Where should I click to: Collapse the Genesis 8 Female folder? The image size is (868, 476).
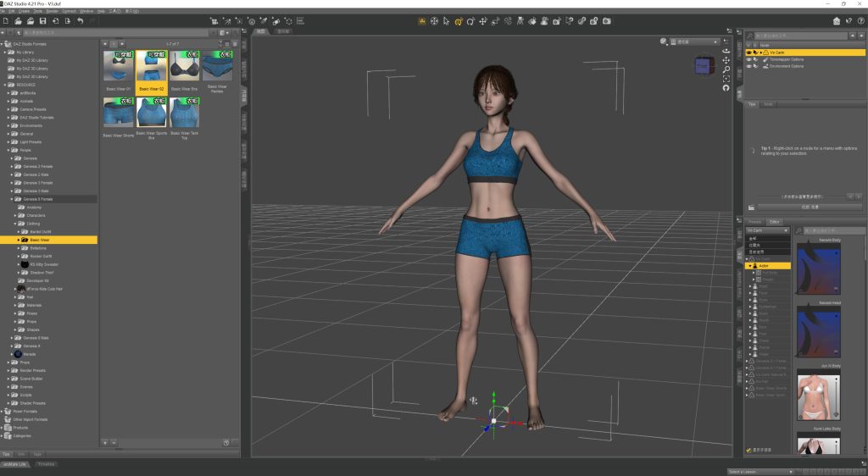[x=12, y=199]
